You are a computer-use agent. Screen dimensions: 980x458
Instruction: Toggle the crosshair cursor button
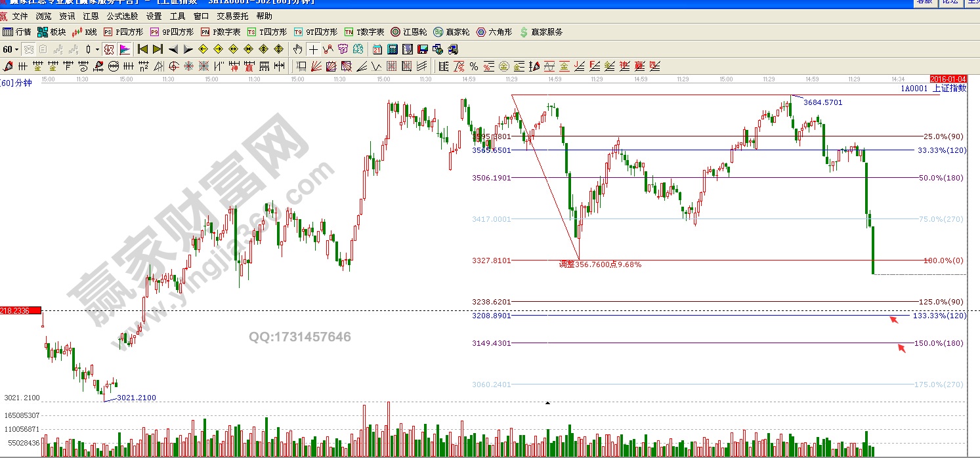(313, 49)
